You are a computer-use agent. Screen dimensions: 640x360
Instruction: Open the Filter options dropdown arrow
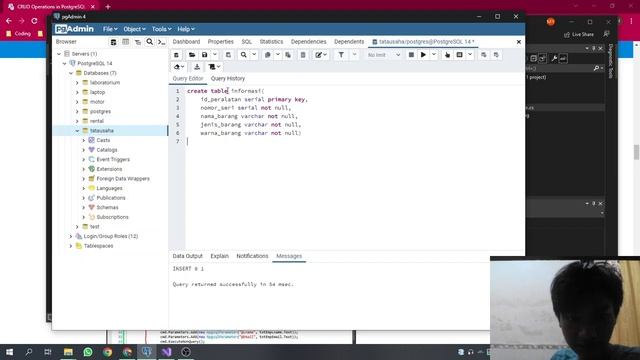pos(354,55)
